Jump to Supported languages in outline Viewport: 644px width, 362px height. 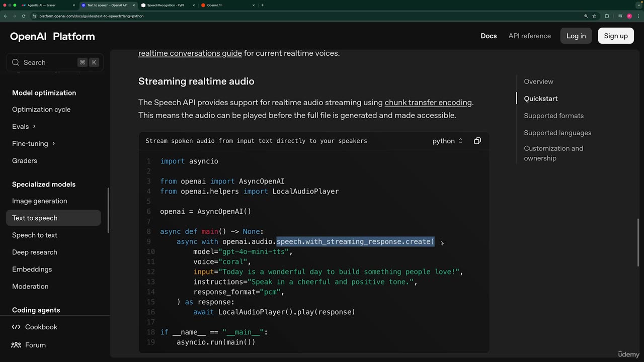pos(557,133)
